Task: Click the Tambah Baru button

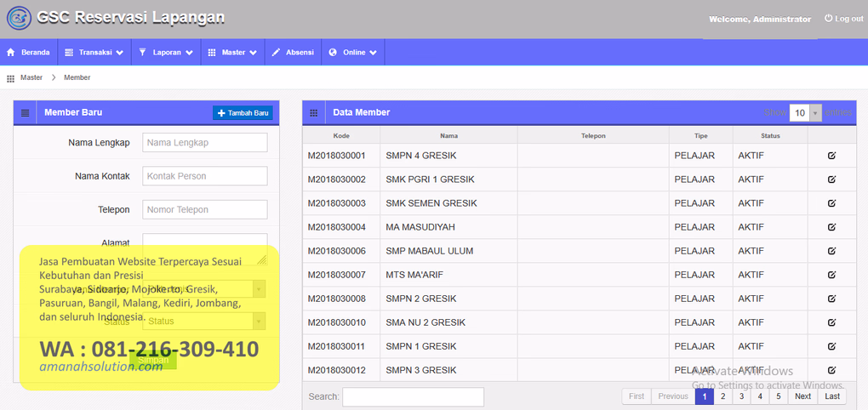Action: tap(243, 113)
